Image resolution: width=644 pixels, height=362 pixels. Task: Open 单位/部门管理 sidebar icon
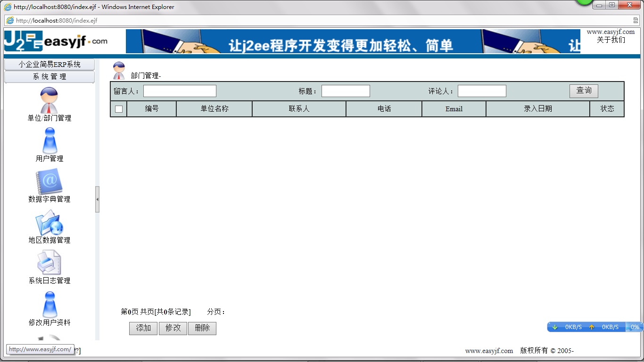(x=49, y=99)
